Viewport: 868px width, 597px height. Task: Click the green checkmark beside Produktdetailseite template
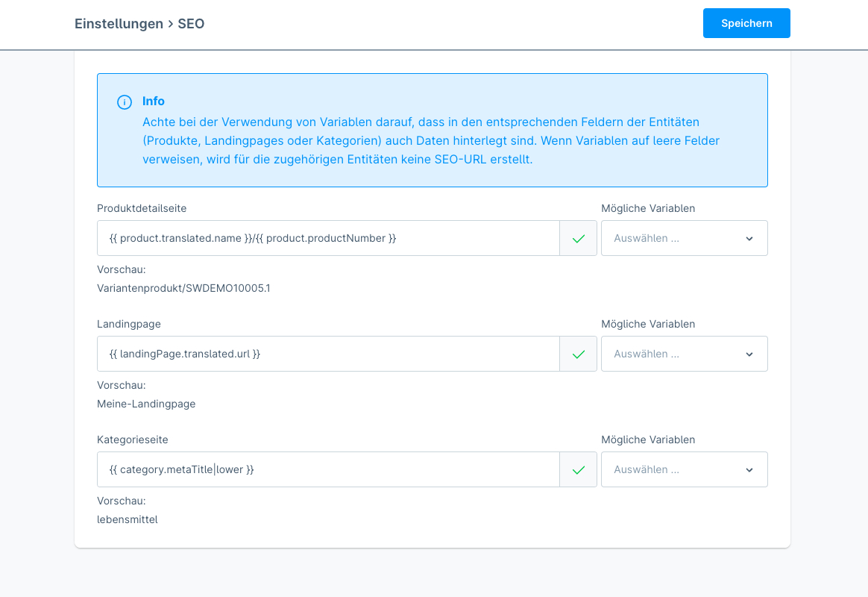[578, 239]
